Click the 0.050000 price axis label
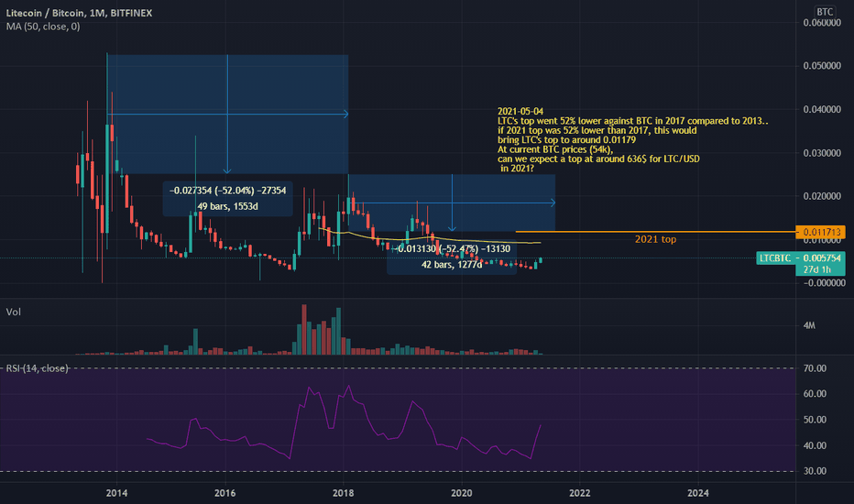The image size is (854, 504). (x=822, y=66)
